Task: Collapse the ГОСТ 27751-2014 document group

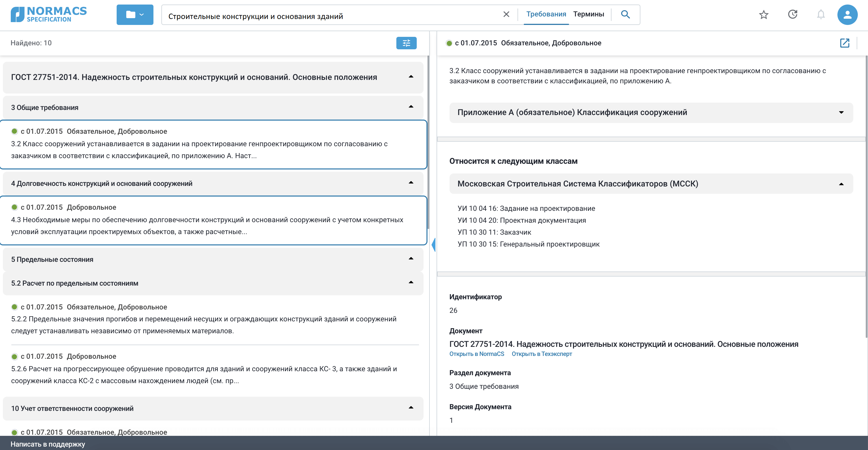Action: (x=411, y=77)
